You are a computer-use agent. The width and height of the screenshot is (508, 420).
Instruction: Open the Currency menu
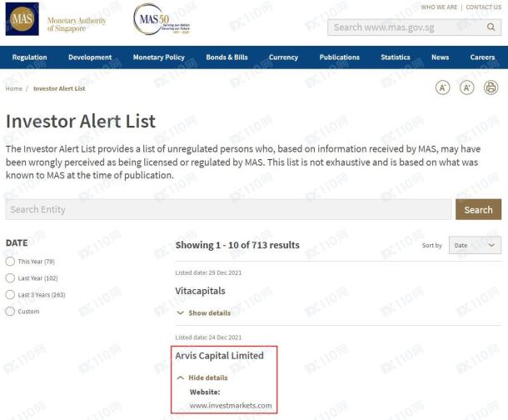pos(283,57)
